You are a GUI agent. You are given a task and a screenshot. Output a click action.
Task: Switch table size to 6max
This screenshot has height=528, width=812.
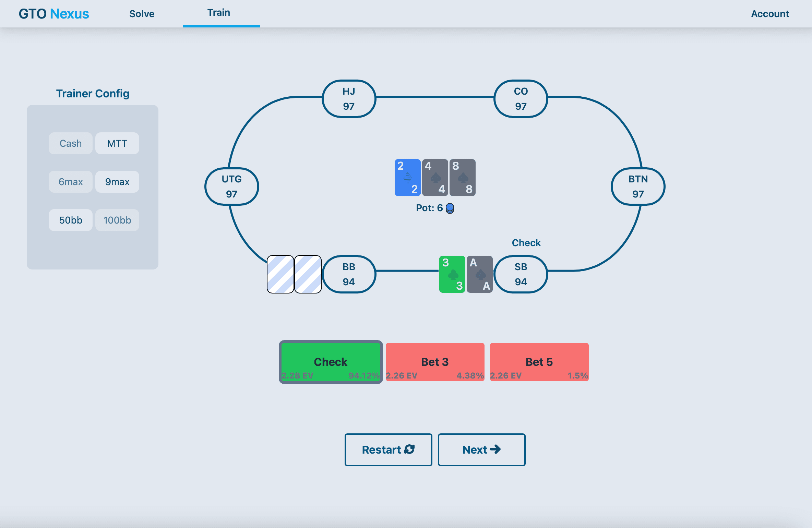click(x=71, y=182)
